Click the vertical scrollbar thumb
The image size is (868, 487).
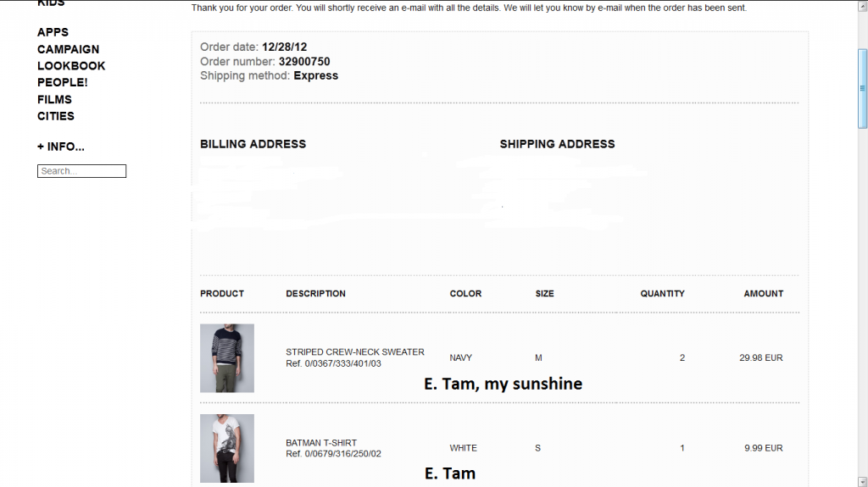click(x=862, y=88)
